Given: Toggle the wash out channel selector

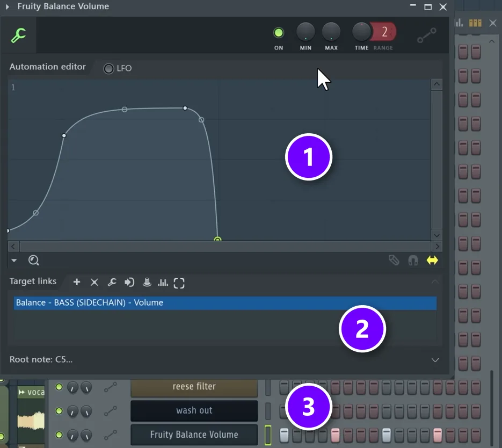Looking at the screenshot, I should click(x=268, y=411).
